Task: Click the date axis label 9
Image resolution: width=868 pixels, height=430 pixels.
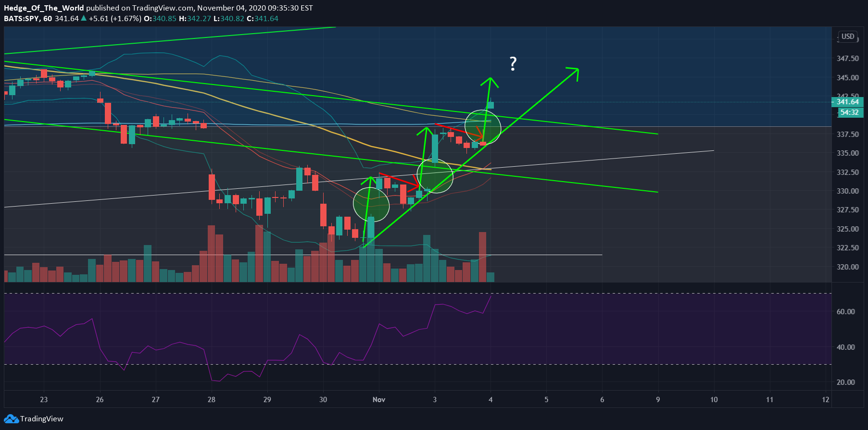Action: pos(658,400)
